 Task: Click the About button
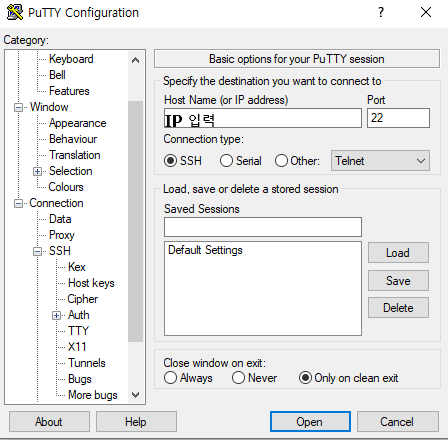point(49,422)
